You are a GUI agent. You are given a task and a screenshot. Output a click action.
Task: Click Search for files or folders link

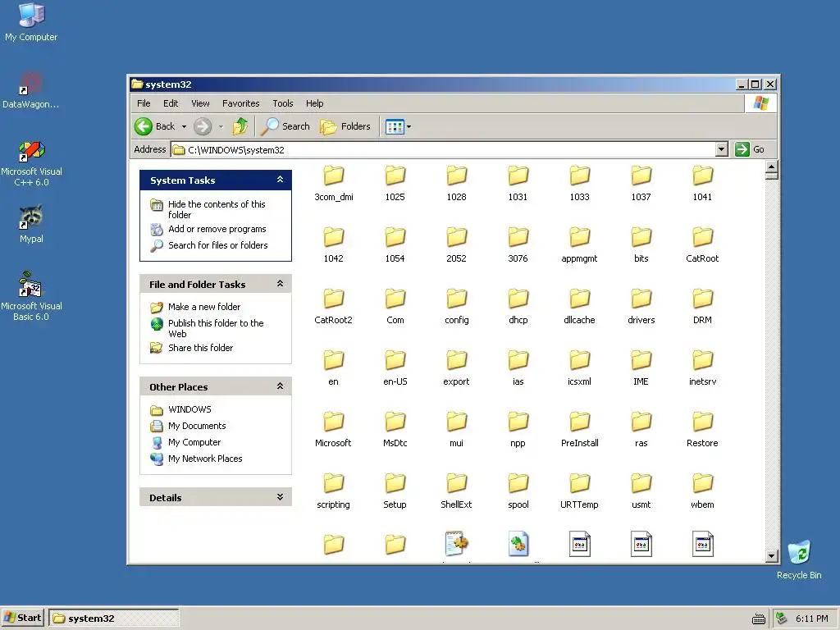(217, 245)
